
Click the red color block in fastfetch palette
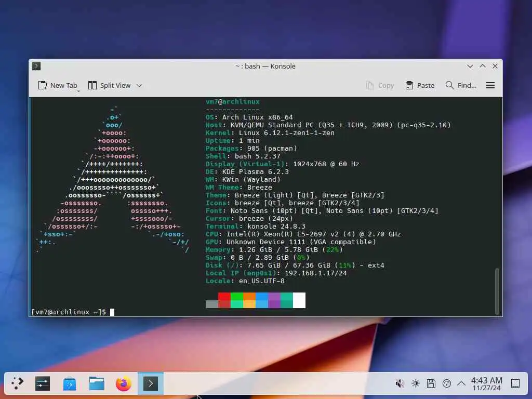(224, 300)
